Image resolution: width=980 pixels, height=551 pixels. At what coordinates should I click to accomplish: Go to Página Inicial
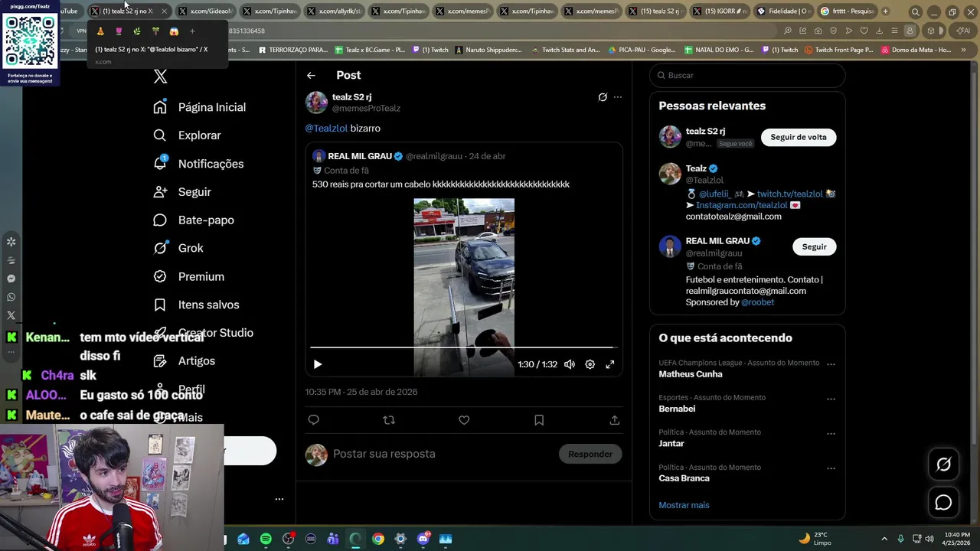[200, 107]
